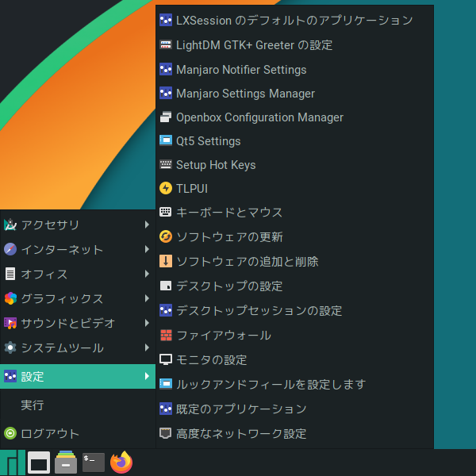The image size is (476, 476).
Task: Click the Manjaro Notifier Settings icon
Action: (x=166, y=70)
